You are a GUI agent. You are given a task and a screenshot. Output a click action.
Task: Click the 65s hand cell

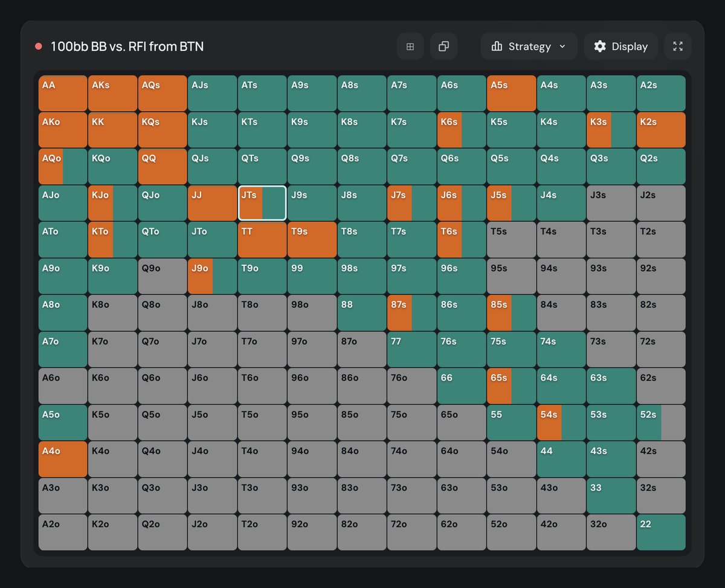[x=512, y=386]
